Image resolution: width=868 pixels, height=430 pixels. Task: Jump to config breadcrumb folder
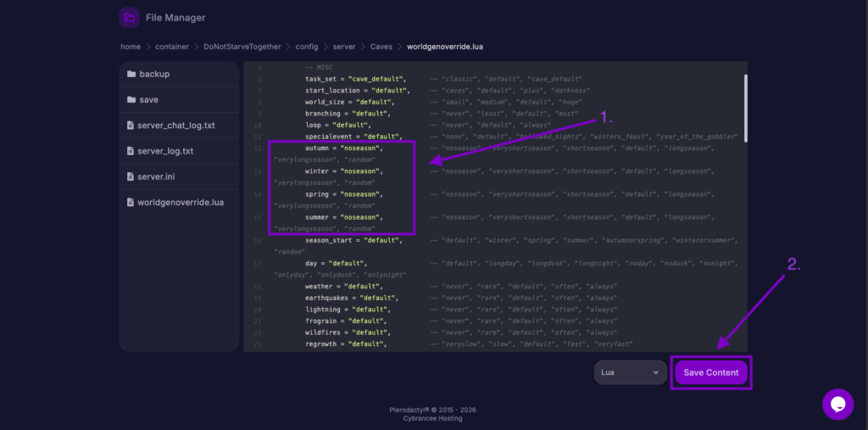(307, 47)
